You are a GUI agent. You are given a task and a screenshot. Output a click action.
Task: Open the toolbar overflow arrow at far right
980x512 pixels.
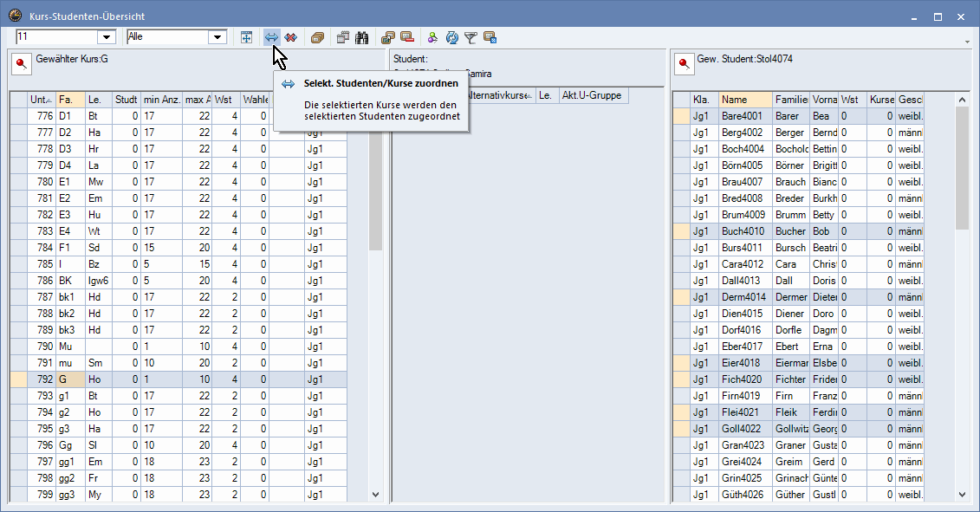(967, 41)
